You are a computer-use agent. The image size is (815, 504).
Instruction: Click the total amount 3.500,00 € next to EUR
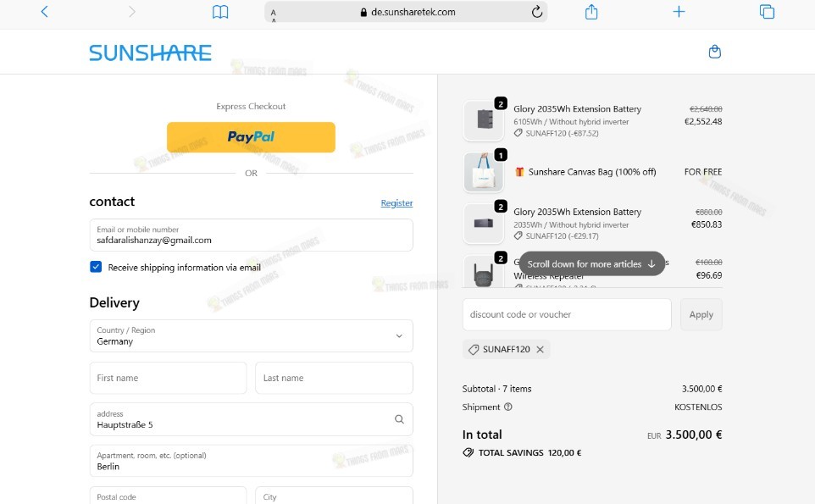[694, 435]
